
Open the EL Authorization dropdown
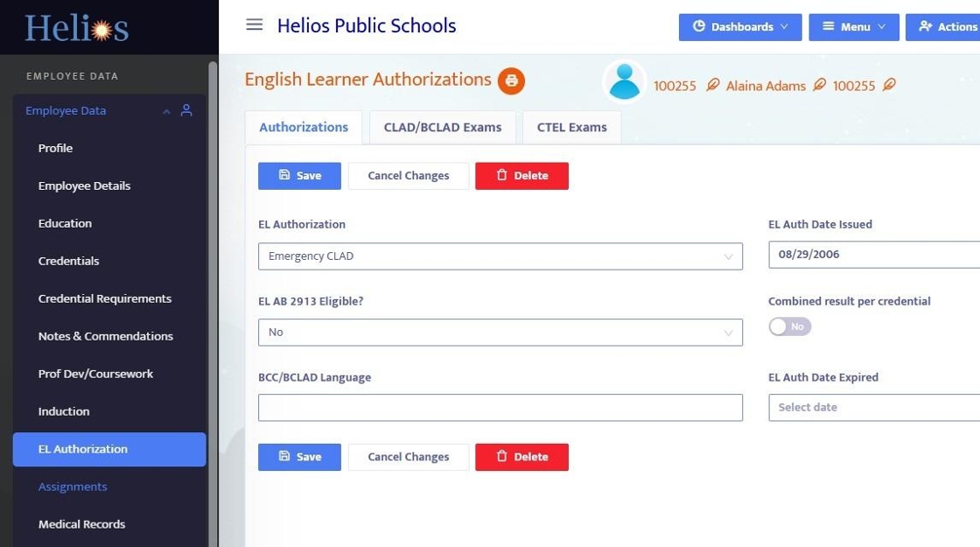click(500, 256)
